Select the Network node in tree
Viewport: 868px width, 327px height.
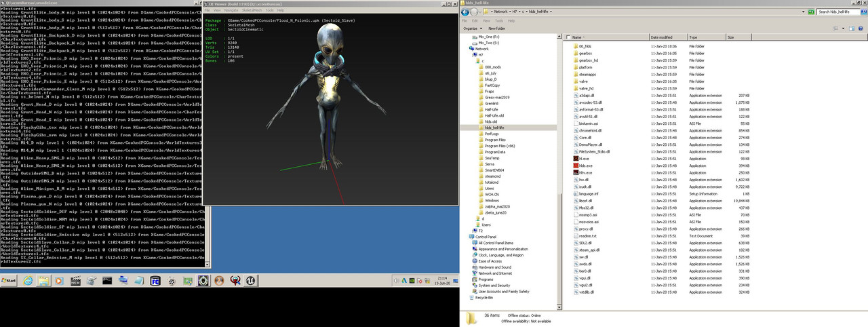[481, 49]
